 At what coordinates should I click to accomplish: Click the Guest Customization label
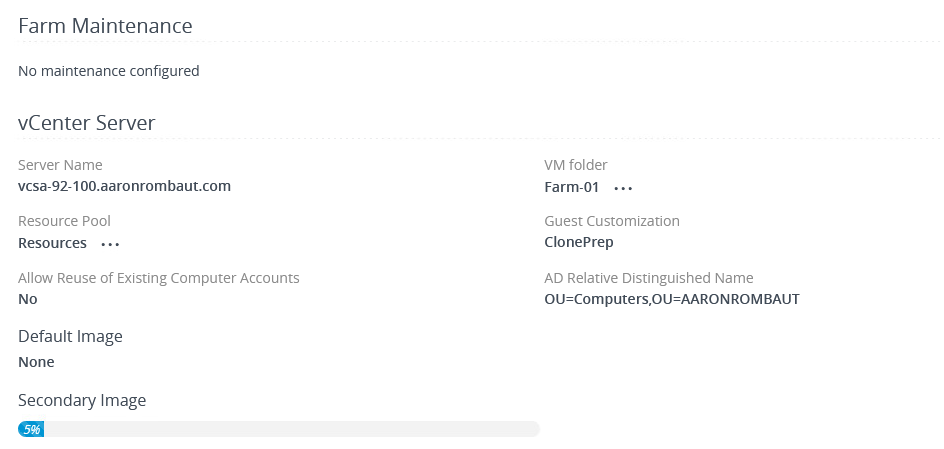[x=611, y=221]
